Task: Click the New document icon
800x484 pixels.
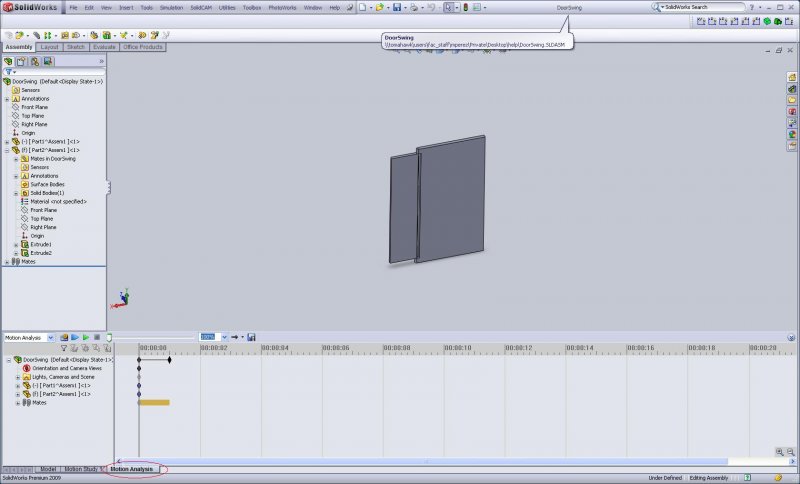Action: point(362,8)
